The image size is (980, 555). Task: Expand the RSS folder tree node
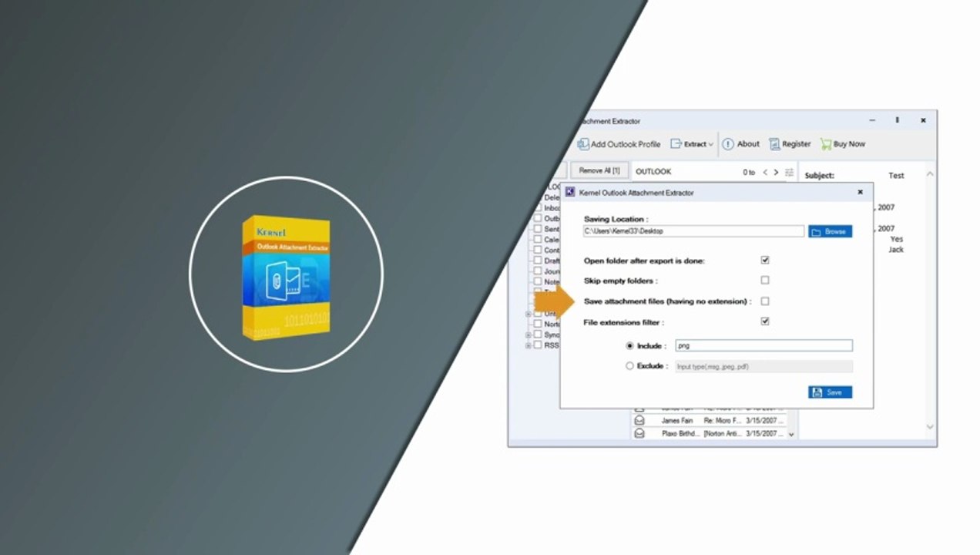tap(529, 345)
